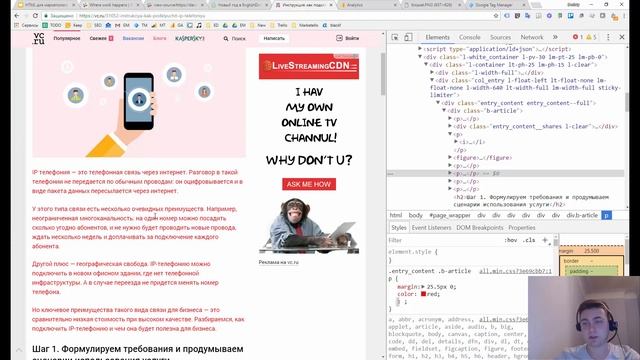Viewport: 640px width, 360px height.
Task: Expand the margin shorthand property arrow
Action: 423,287
